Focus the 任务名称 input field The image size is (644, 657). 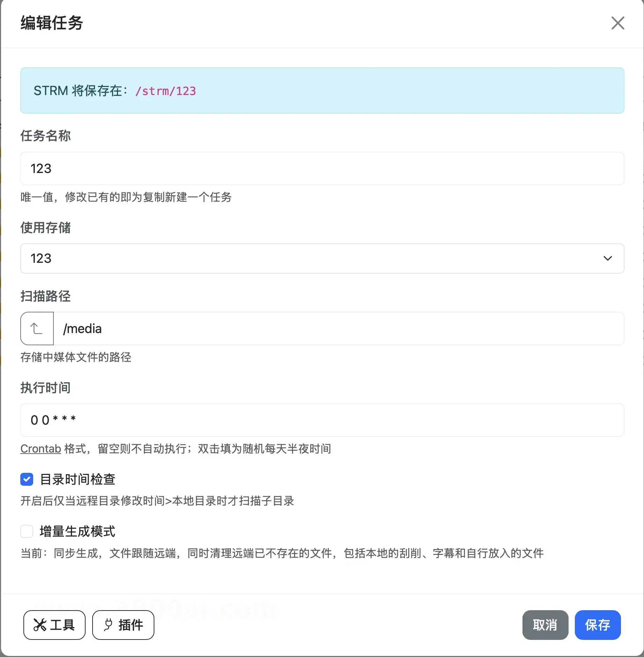click(x=322, y=168)
